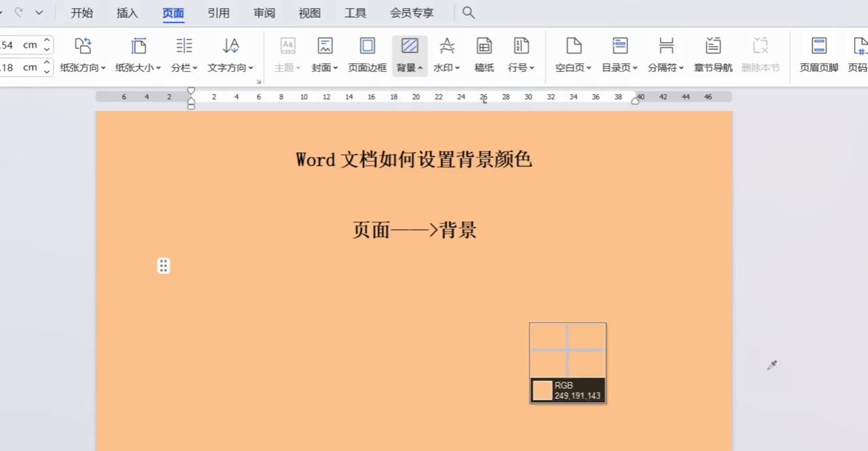Expand the 分栏 dropdown arrow
Screen dimensions: 868x451
click(195, 68)
